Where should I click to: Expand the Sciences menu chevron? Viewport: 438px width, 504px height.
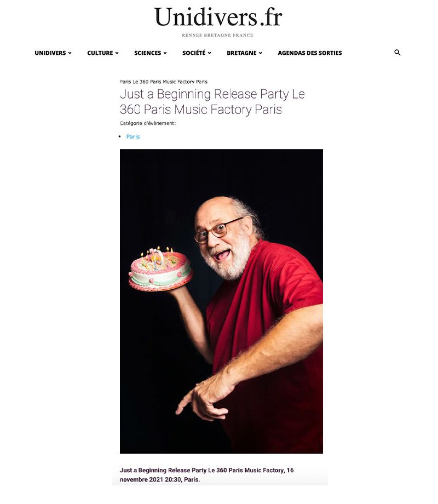click(x=165, y=53)
